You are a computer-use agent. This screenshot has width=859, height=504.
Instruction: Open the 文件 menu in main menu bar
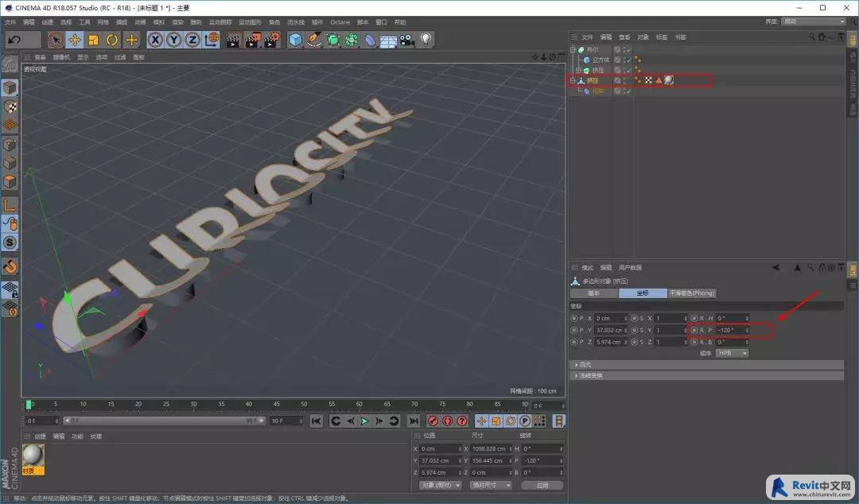[10, 22]
